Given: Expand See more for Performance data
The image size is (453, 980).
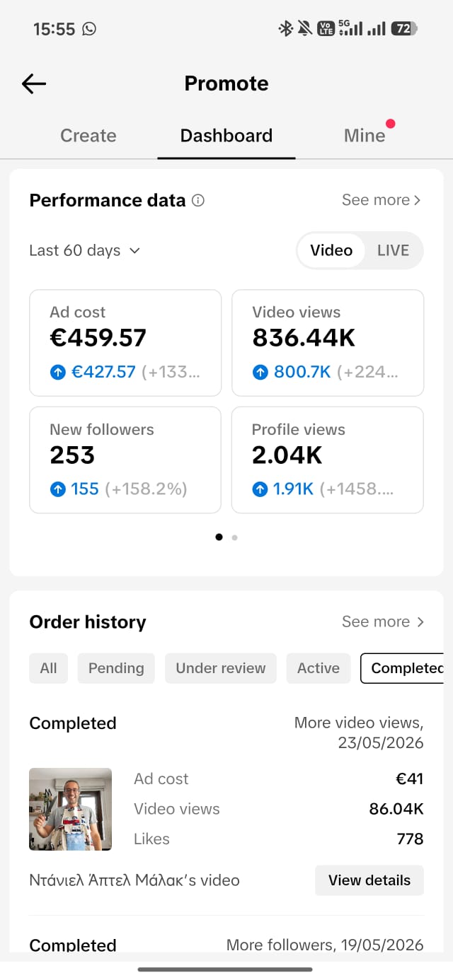Looking at the screenshot, I should pos(382,200).
